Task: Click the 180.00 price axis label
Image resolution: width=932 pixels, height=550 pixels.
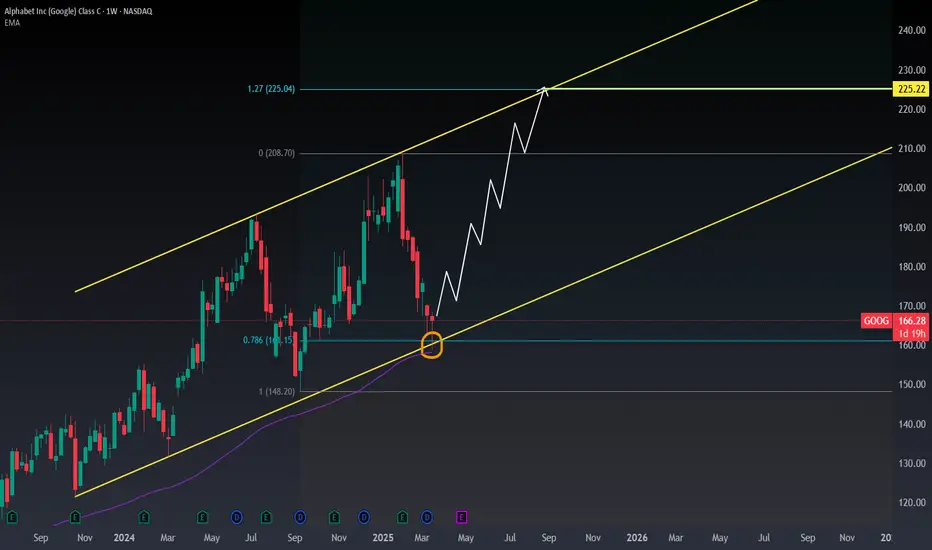Action: click(912, 267)
